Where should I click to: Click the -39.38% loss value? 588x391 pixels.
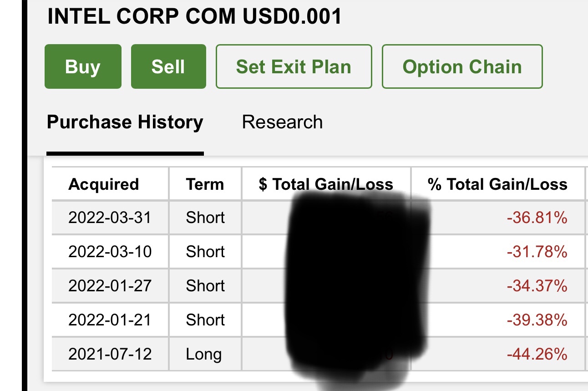[x=537, y=320]
